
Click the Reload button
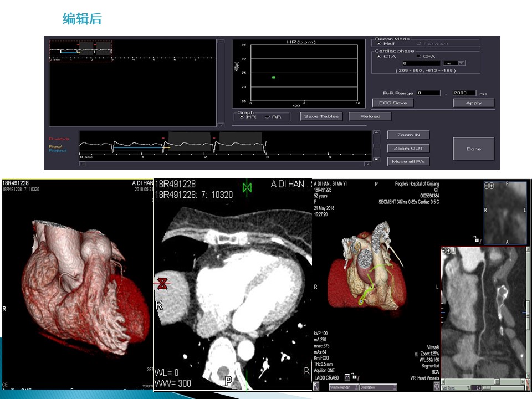click(370, 116)
